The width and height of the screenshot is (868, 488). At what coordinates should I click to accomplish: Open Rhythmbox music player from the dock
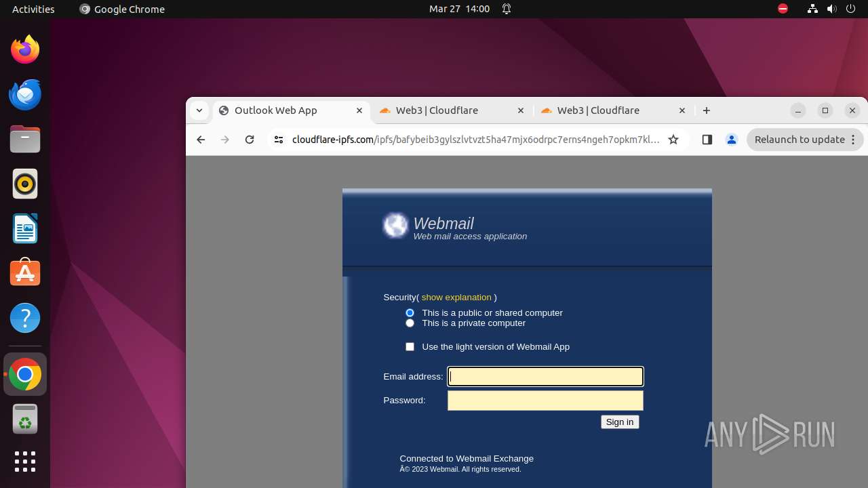25,184
